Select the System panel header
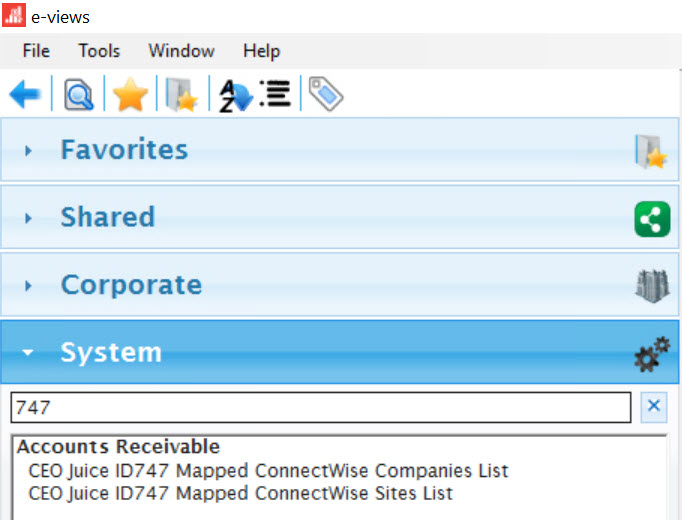Viewport: 682px width, 520px height. 340,352
